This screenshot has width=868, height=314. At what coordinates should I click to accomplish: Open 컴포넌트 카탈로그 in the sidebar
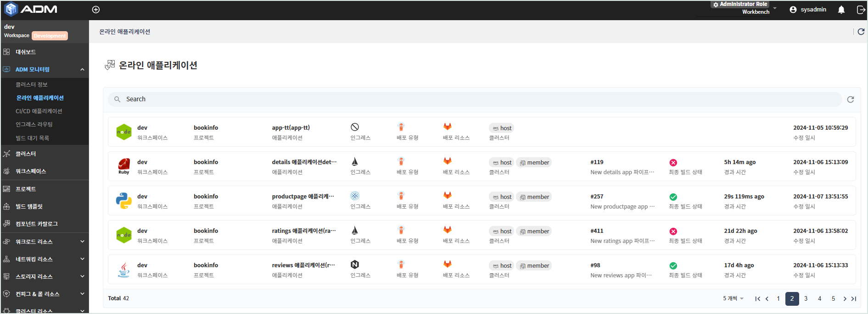pyautogui.click(x=45, y=224)
